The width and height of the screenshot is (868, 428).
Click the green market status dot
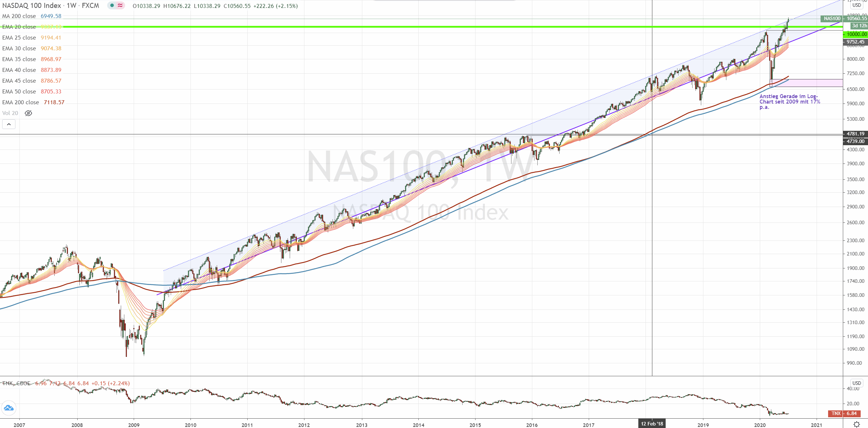pyautogui.click(x=112, y=5)
